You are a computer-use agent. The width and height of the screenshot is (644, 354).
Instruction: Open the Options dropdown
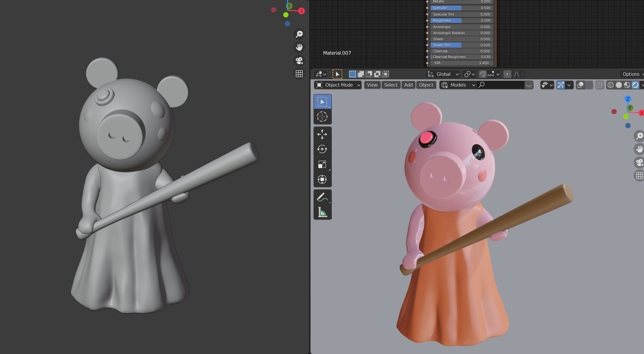coord(632,74)
